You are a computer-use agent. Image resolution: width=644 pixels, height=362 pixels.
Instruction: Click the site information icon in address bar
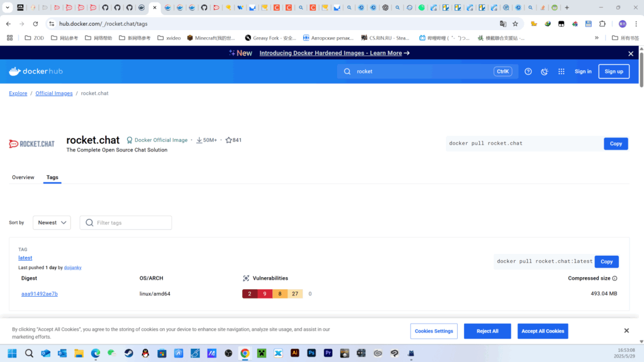tap(52, 24)
